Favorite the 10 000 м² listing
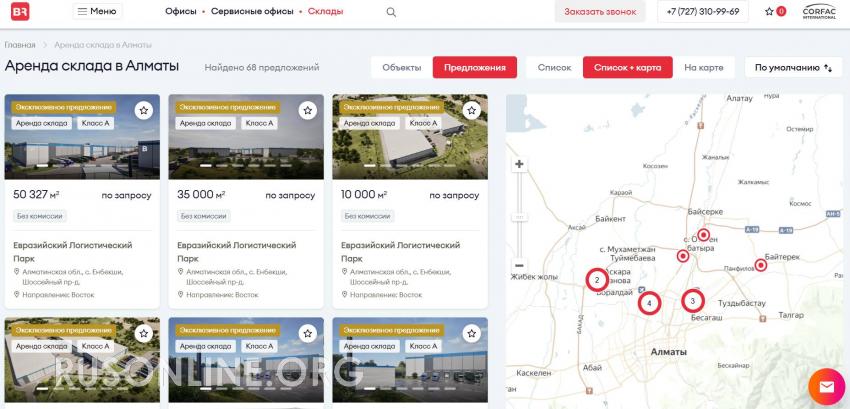 (x=472, y=111)
